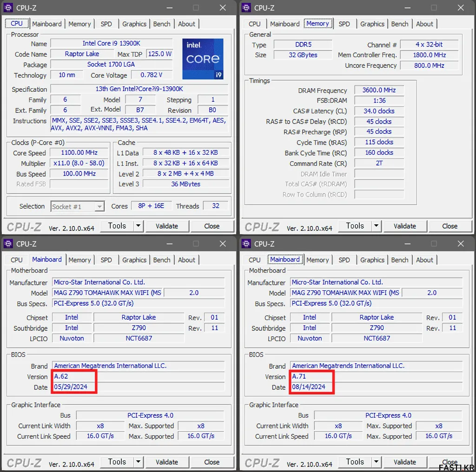
Task: Click Multiplier value x11.0 (8.0 - 58.0)
Action: (x=79, y=163)
